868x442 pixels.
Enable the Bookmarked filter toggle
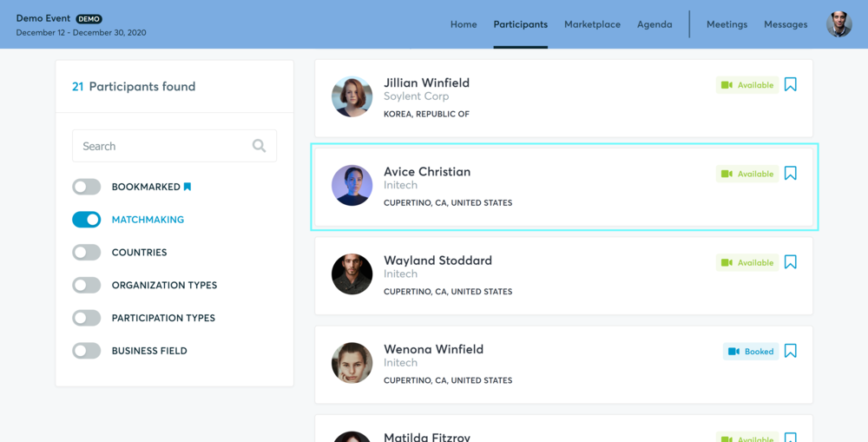pyautogui.click(x=86, y=187)
